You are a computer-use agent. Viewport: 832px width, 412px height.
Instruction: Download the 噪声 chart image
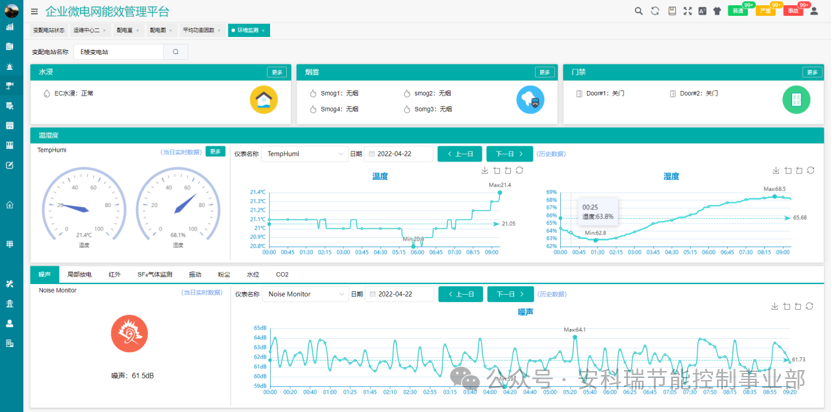click(x=775, y=306)
